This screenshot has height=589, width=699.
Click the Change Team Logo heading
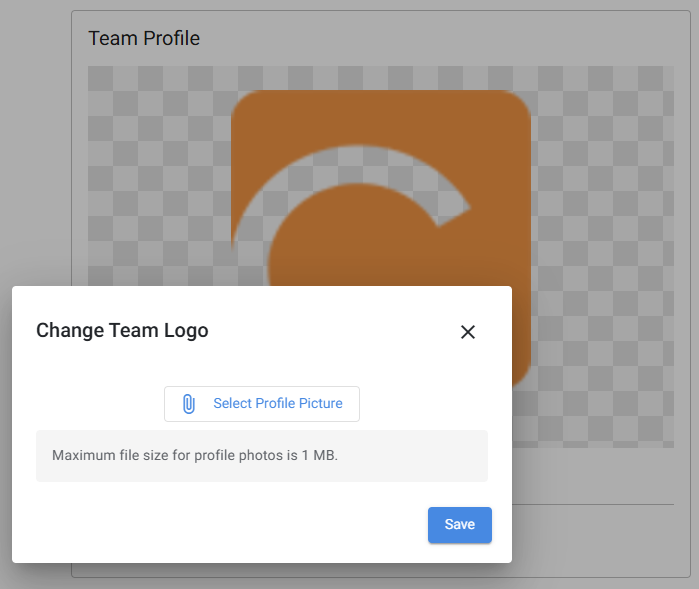click(x=122, y=330)
